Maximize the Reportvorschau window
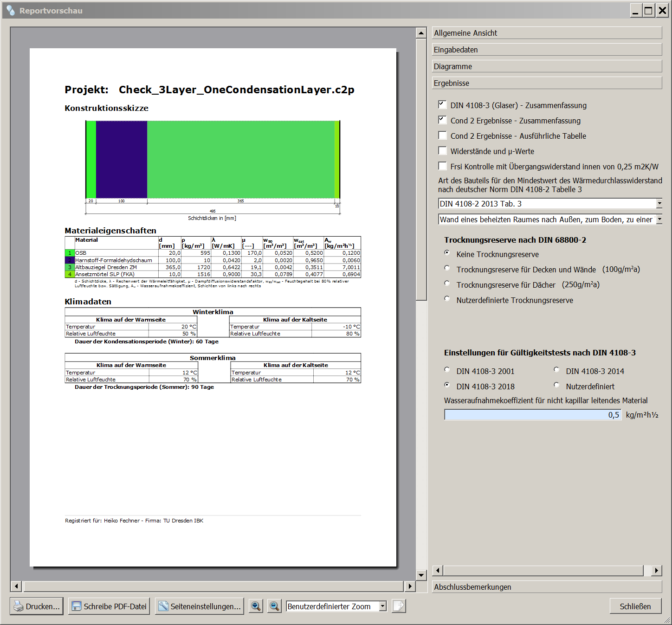672x625 pixels. tap(649, 10)
